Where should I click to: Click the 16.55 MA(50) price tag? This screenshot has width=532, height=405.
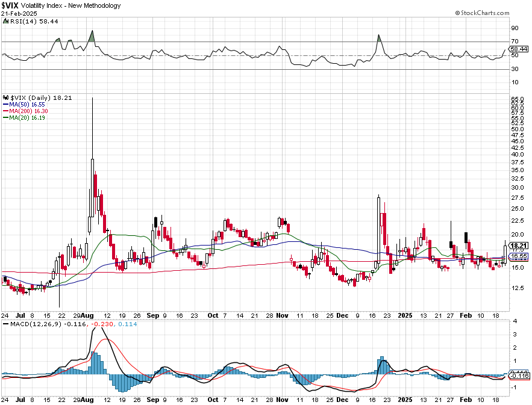coord(519,256)
